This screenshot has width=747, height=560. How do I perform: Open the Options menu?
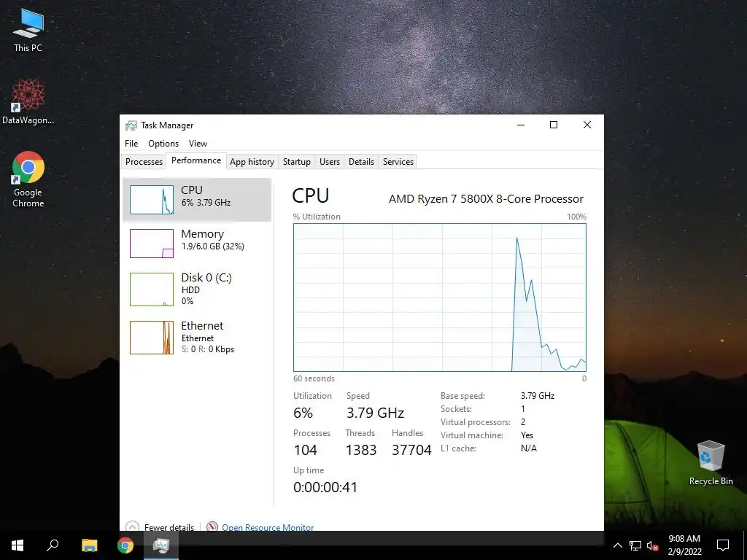163,144
